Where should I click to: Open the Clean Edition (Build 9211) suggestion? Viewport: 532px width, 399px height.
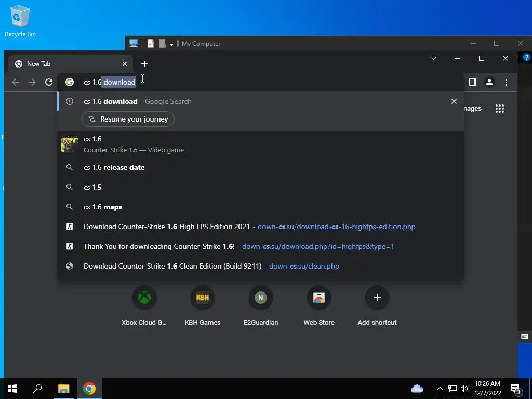coord(261,266)
